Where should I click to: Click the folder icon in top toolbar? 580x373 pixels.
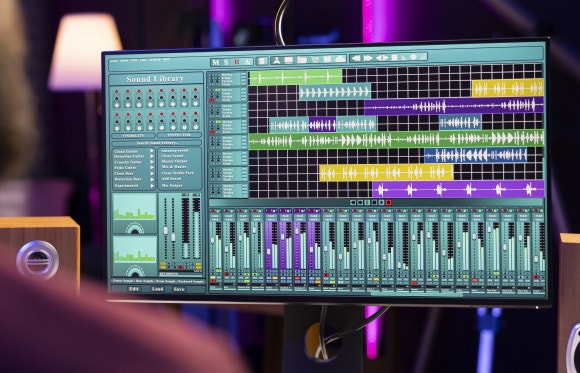click(302, 60)
